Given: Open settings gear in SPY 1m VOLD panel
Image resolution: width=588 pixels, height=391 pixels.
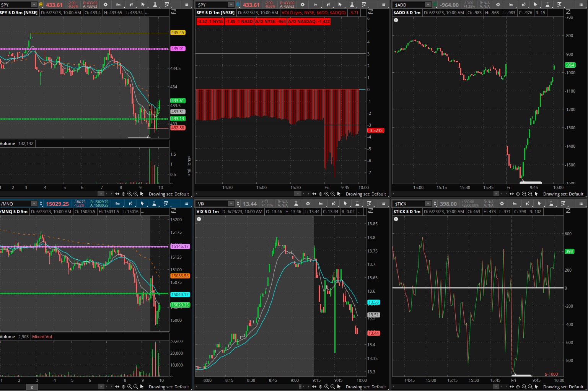Looking at the screenshot, I should (302, 5).
